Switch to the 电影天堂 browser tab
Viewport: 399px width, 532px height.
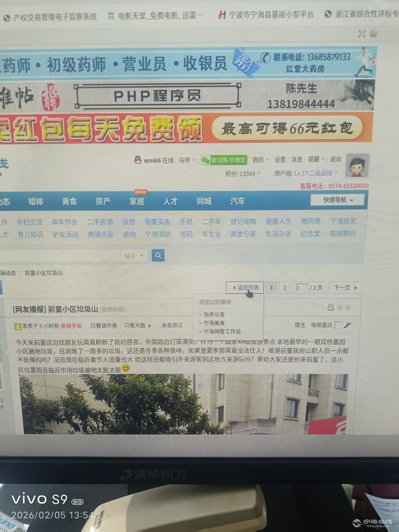pos(156,16)
